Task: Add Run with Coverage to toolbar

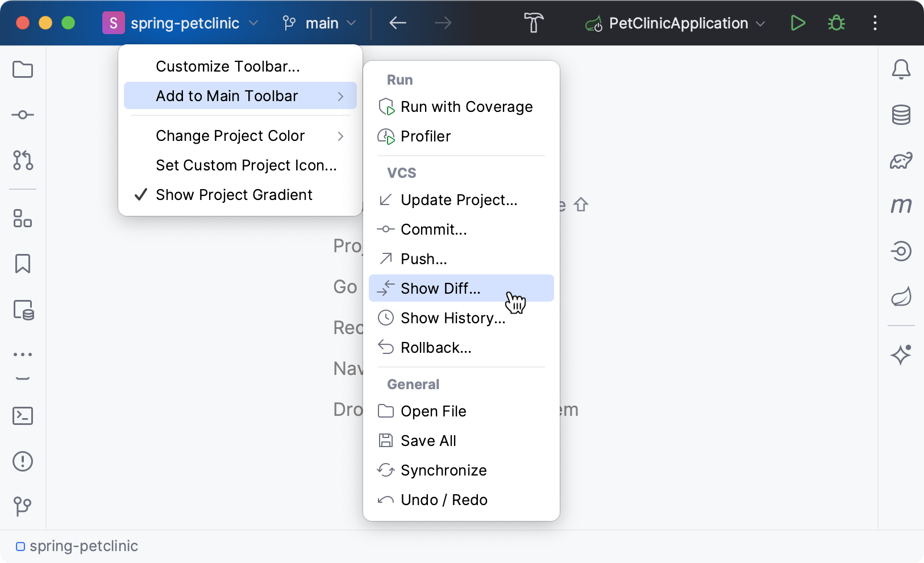Action: point(461,107)
